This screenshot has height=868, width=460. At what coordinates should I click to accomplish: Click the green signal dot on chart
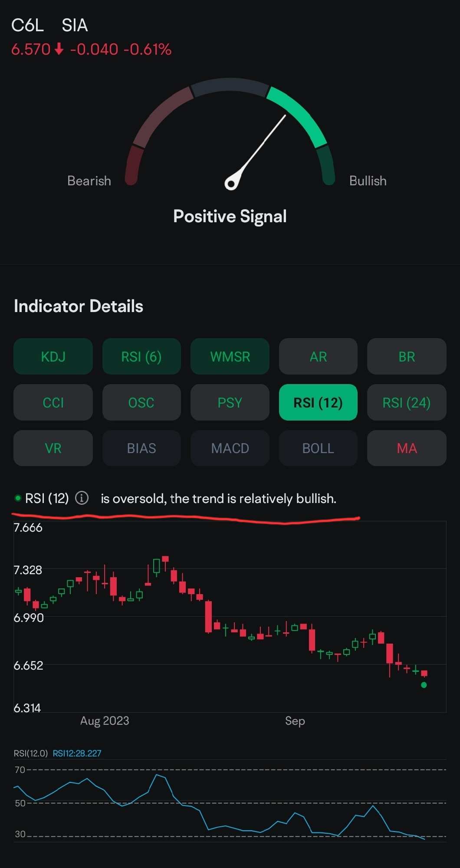click(424, 685)
